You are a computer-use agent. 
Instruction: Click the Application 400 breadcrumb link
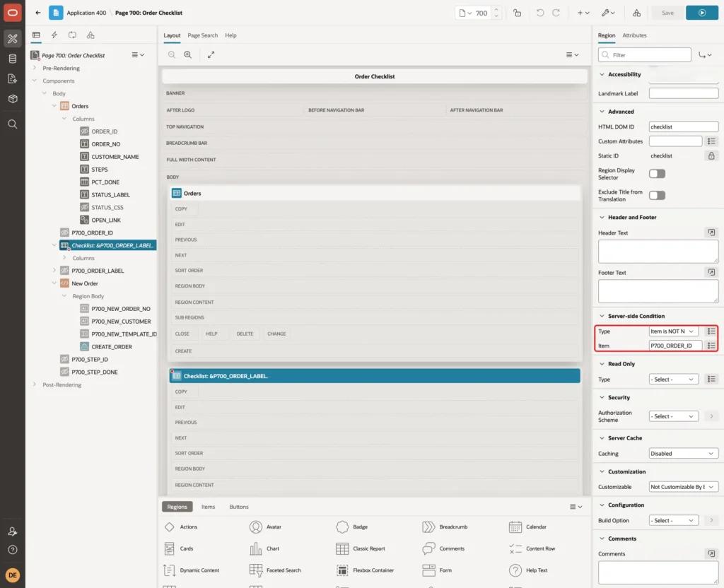tap(86, 13)
